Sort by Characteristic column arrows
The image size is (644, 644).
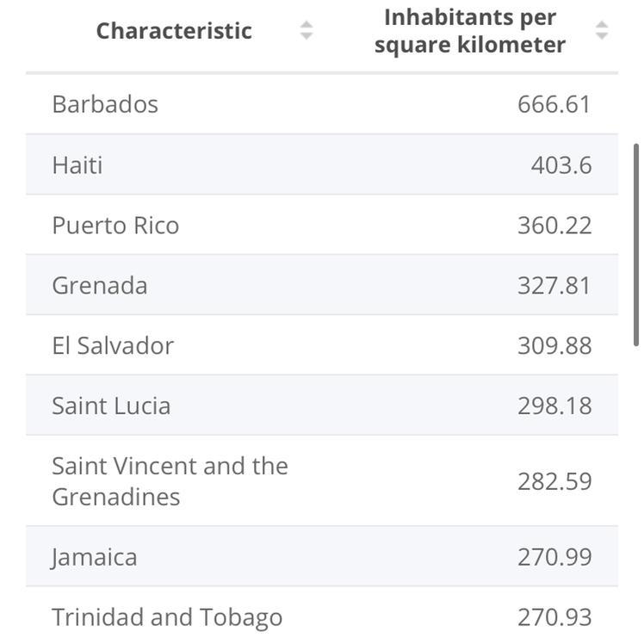307,30
